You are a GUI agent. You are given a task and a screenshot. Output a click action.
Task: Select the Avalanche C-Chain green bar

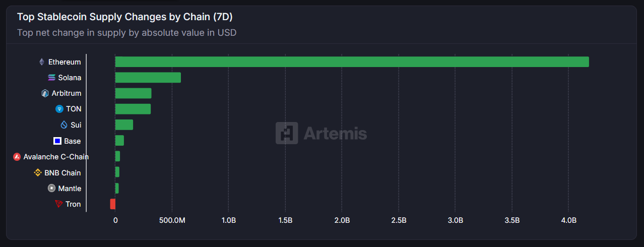(x=117, y=156)
